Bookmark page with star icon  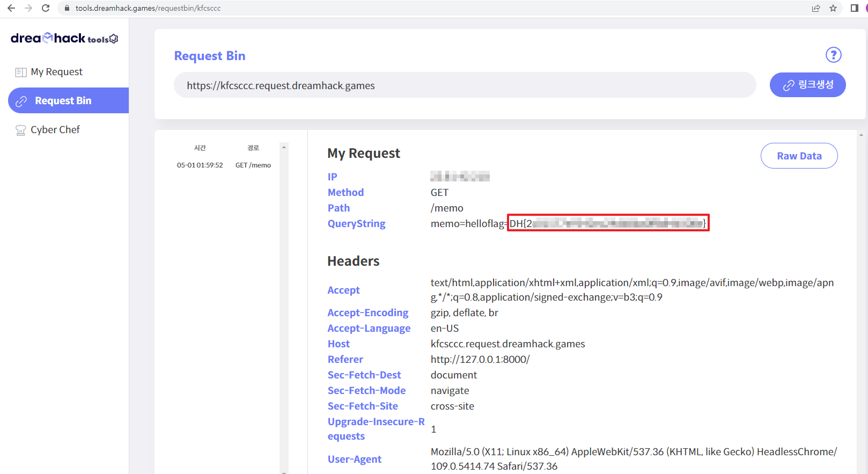coord(833,8)
